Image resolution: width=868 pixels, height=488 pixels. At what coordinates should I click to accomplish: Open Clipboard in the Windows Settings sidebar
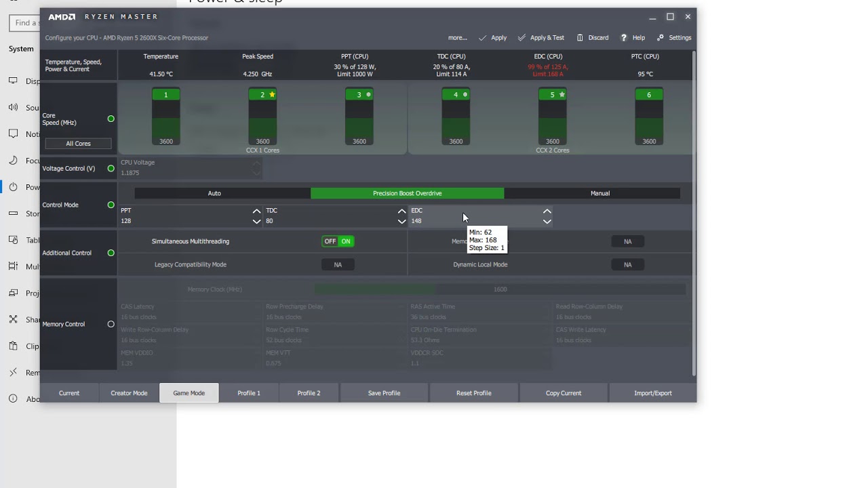24,346
